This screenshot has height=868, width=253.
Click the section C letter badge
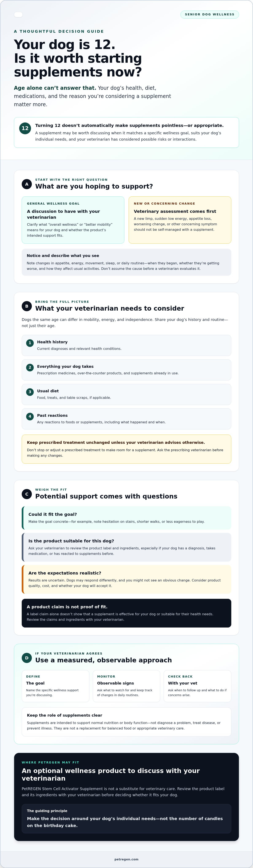(27, 494)
